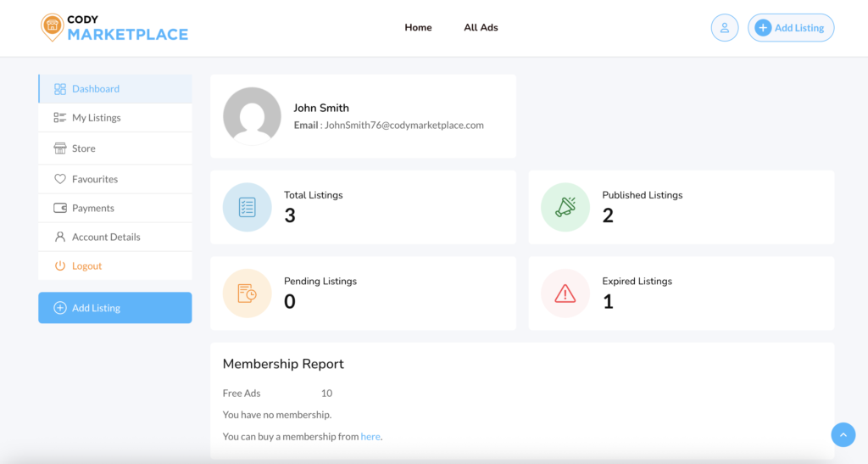868x464 pixels.
Task: Click the header Add Listing button
Action: [x=790, y=28]
